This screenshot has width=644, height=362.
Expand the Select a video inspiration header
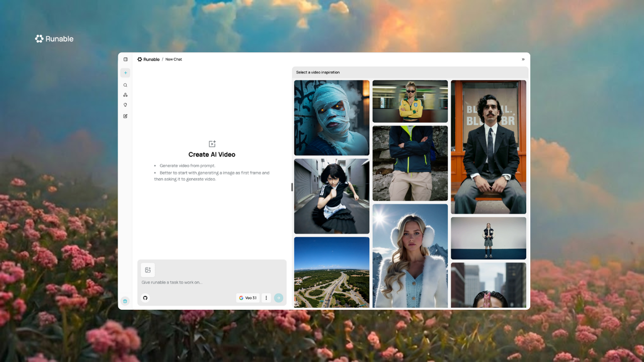click(317, 72)
